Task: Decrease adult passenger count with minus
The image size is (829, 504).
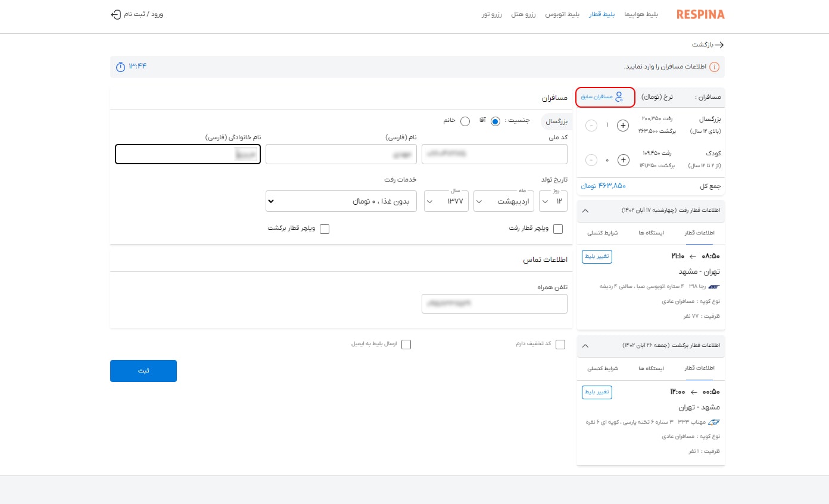Action: coord(591,126)
